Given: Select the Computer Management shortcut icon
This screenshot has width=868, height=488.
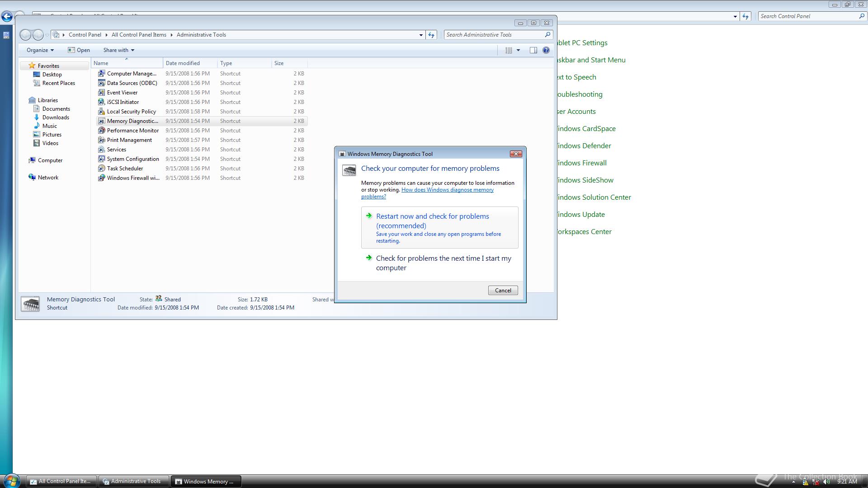Looking at the screenshot, I should tap(102, 73).
